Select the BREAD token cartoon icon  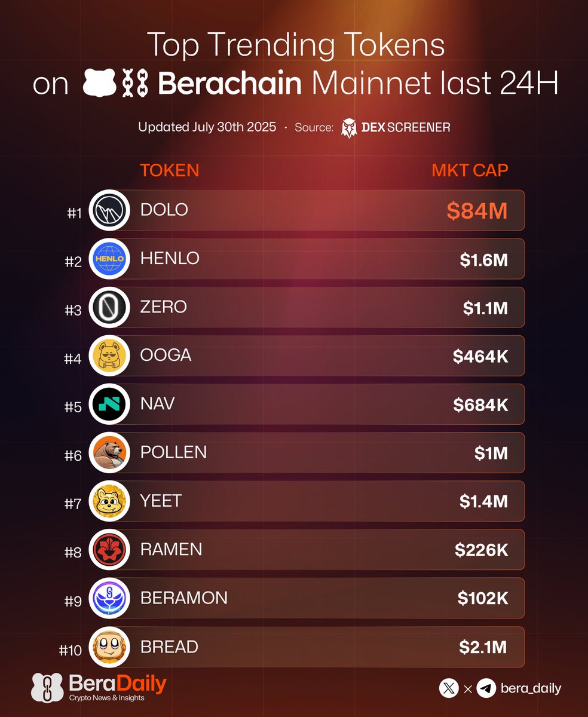pos(109,646)
